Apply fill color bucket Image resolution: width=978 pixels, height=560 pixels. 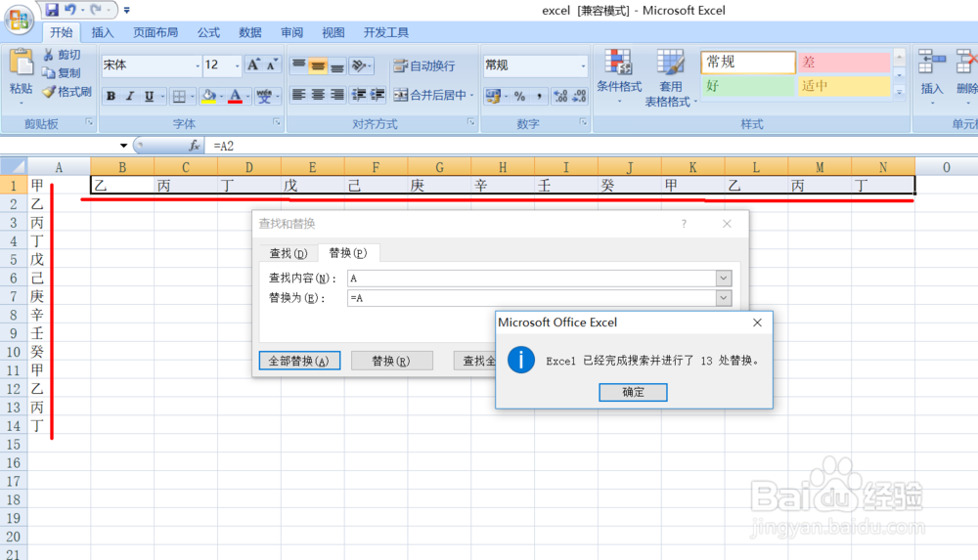(208, 96)
